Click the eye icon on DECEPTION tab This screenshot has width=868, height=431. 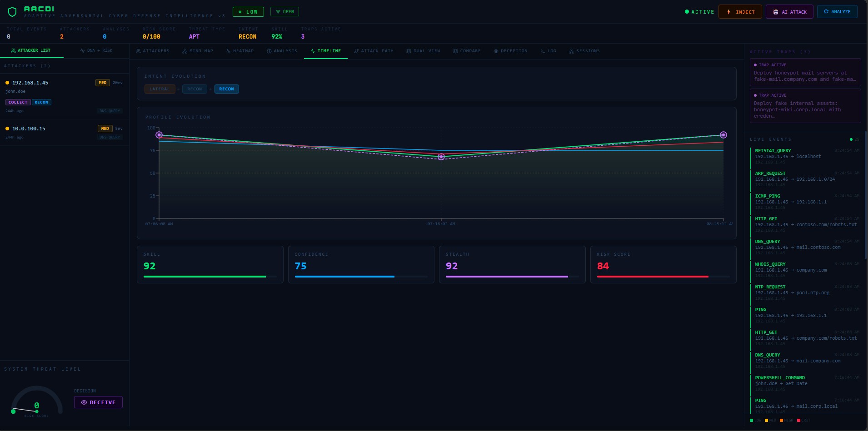(496, 51)
